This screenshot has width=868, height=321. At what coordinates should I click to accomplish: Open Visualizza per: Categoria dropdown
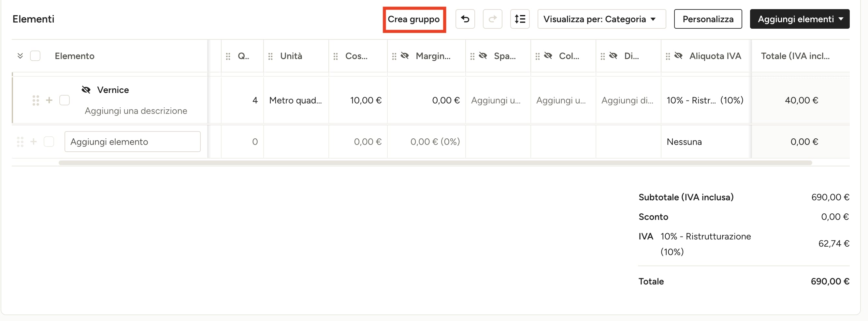pyautogui.click(x=601, y=19)
